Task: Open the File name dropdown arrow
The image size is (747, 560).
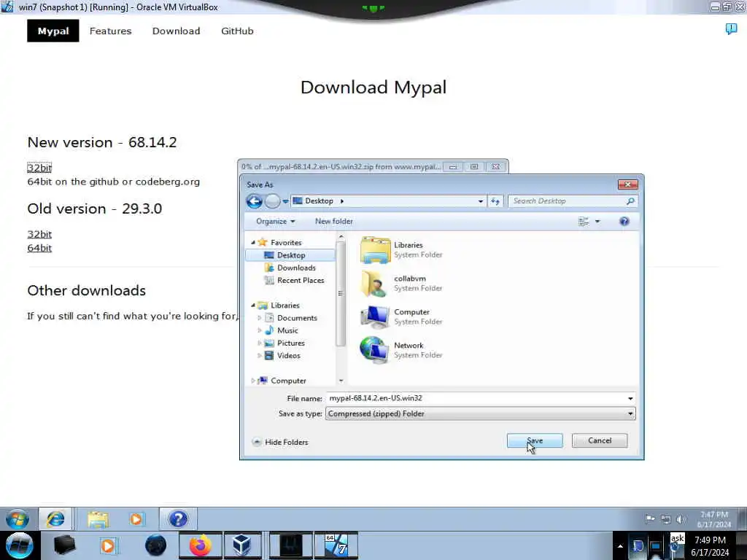Action: click(630, 399)
